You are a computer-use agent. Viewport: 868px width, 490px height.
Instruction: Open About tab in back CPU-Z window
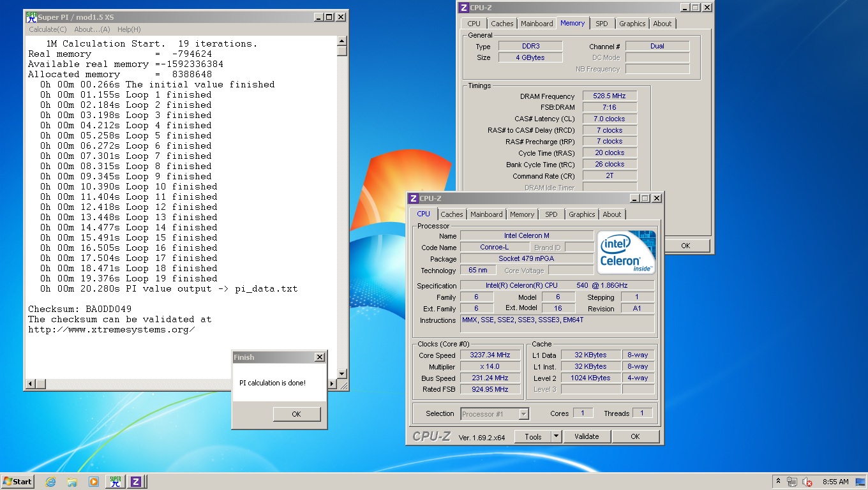click(x=662, y=24)
